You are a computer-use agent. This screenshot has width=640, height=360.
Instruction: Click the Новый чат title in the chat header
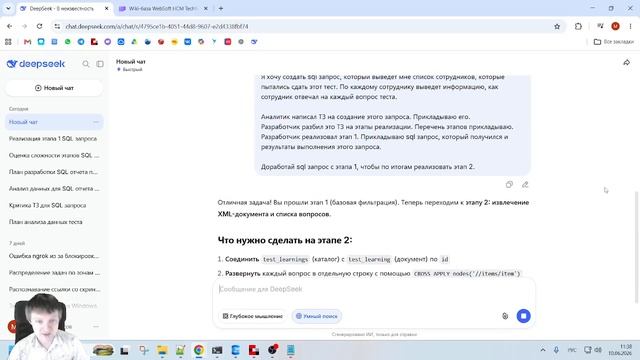click(x=131, y=62)
